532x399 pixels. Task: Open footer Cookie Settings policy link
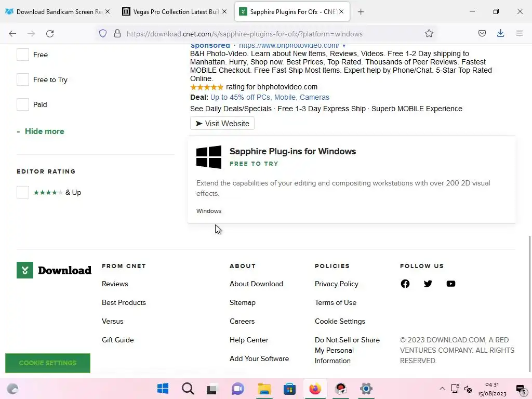point(340,321)
